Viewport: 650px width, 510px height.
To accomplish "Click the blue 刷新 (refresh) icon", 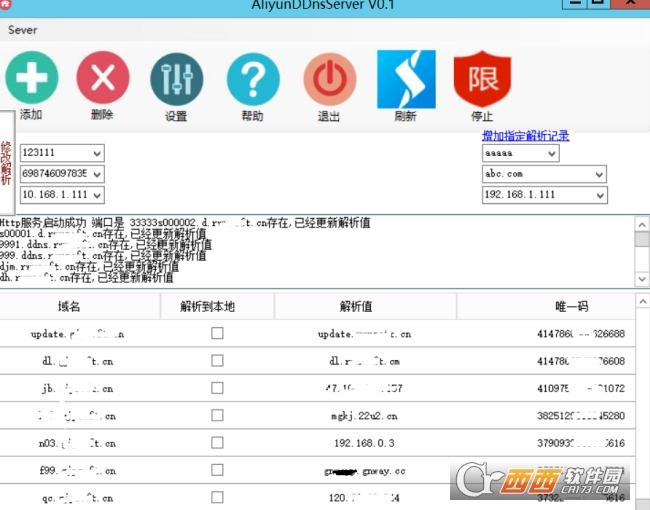I will (x=406, y=79).
